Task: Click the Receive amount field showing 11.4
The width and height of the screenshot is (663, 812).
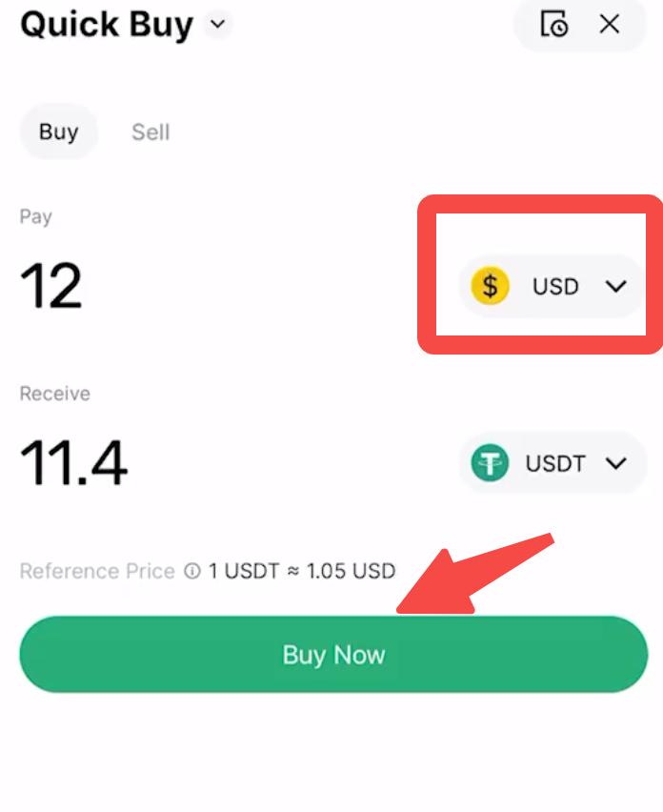Action: [x=73, y=464]
